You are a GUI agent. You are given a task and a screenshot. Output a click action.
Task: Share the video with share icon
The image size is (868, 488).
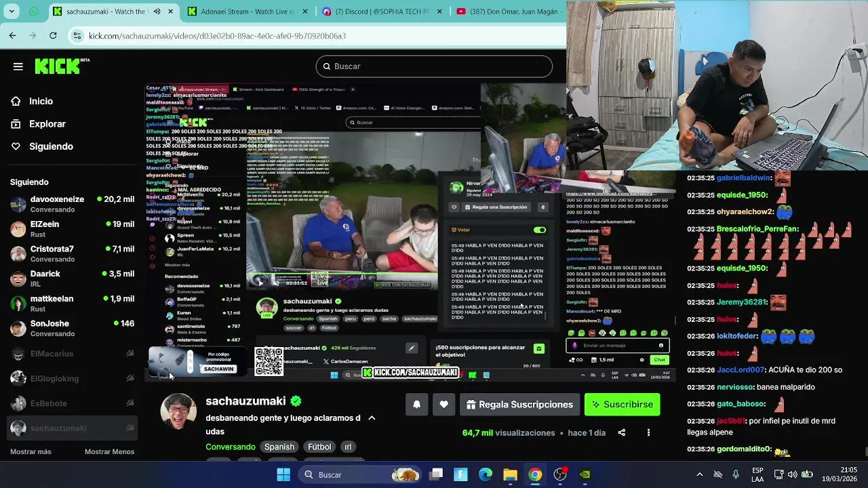click(x=621, y=432)
